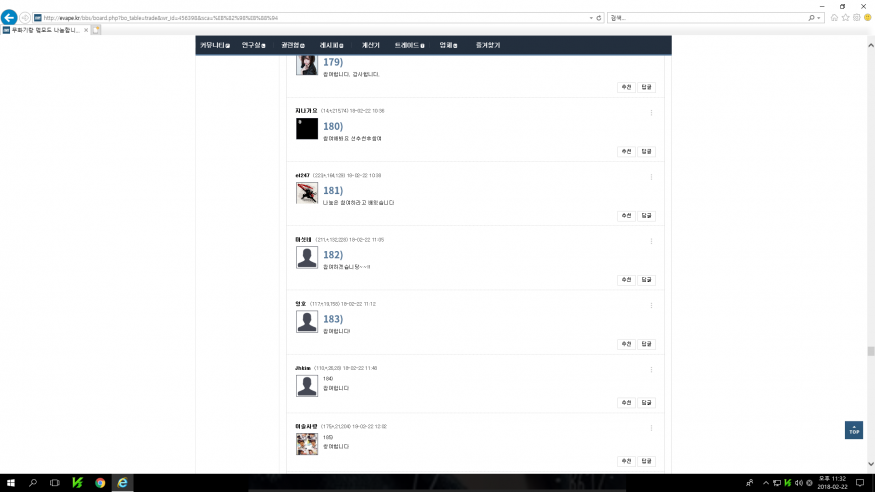Expand the 레시피 menu in the navigation bar

(x=331, y=45)
